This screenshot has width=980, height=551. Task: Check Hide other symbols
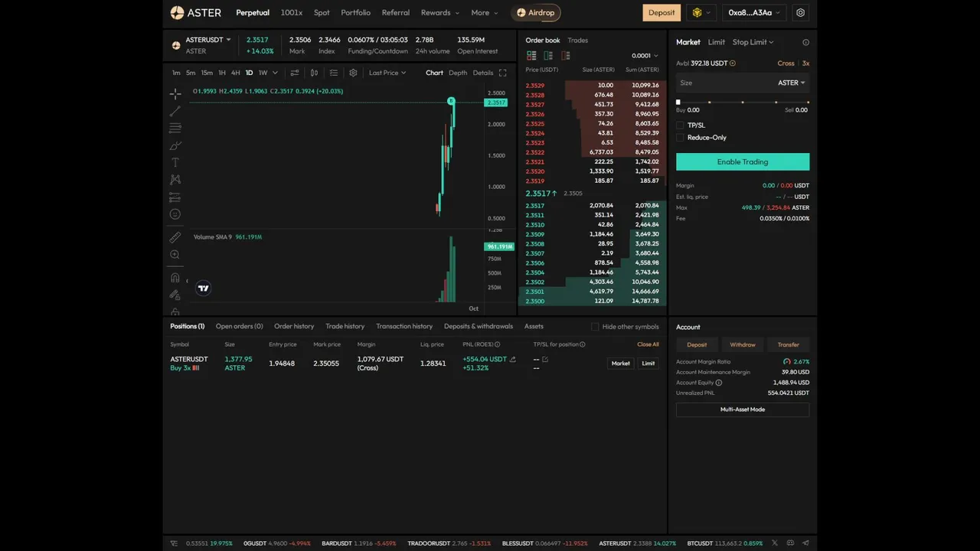tap(595, 327)
